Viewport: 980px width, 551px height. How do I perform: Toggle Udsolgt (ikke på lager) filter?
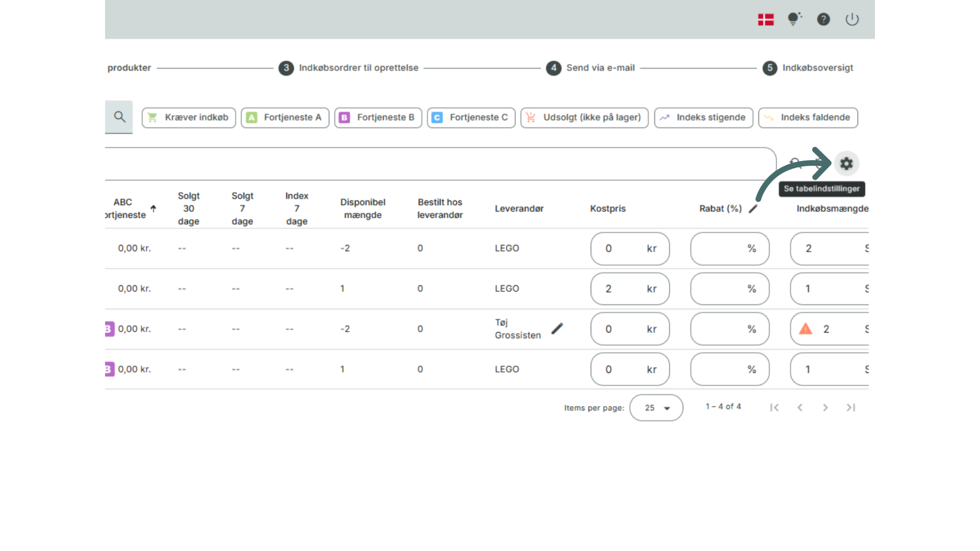pos(584,117)
